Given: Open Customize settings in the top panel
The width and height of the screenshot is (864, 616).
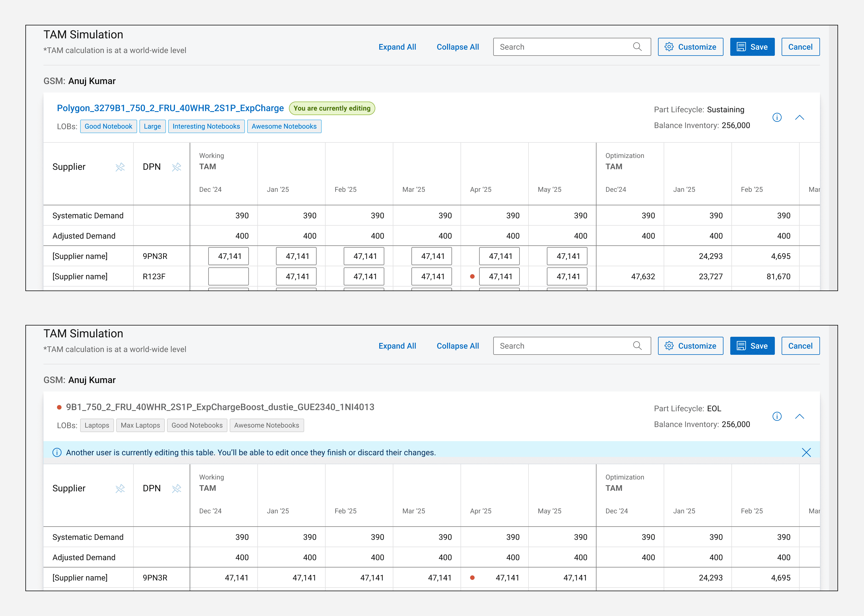Looking at the screenshot, I should (690, 47).
